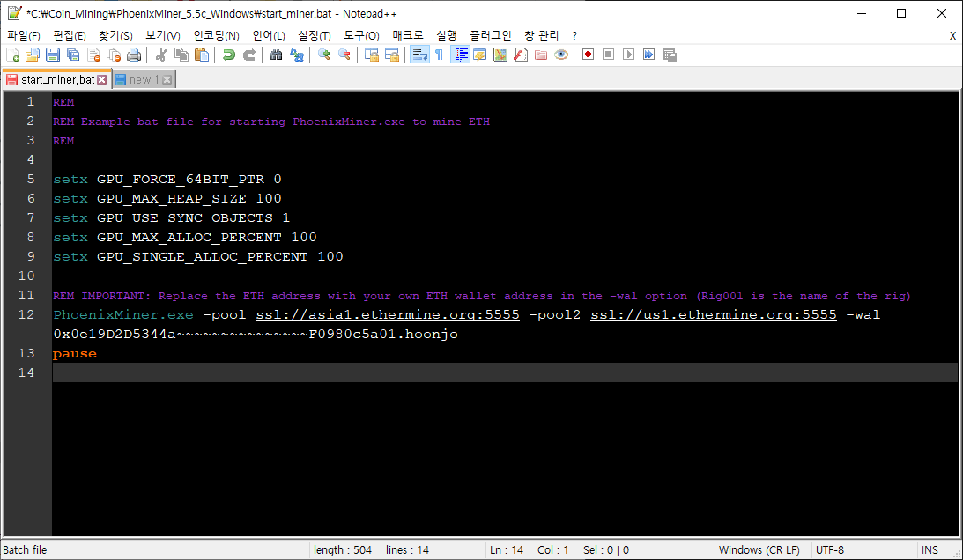
Task: Open the Replace dialog icon
Action: point(297,55)
